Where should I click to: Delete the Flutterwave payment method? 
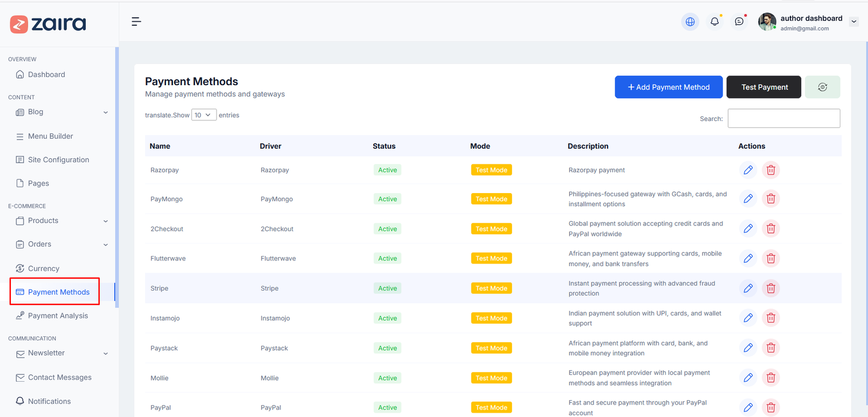click(770, 259)
